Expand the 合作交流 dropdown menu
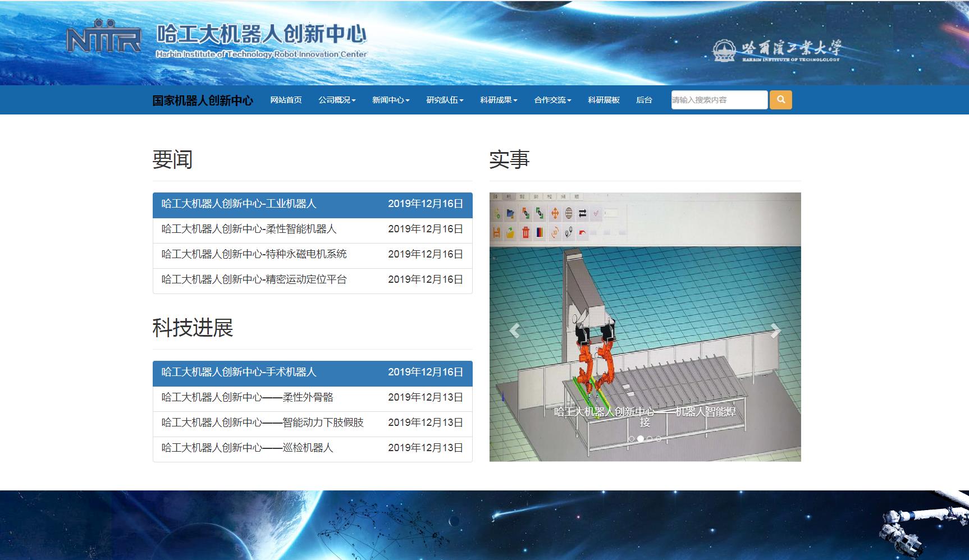The width and height of the screenshot is (969, 560). pyautogui.click(x=552, y=100)
